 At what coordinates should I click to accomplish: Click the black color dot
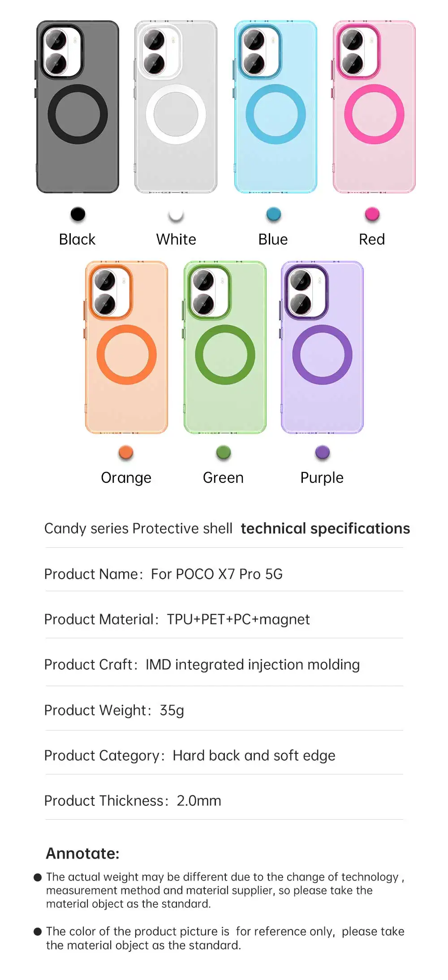[78, 215]
